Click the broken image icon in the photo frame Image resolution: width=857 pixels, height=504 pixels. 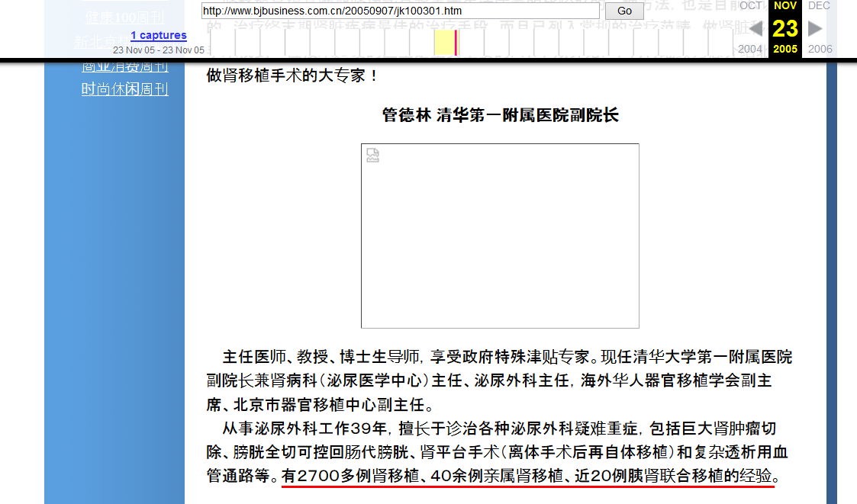click(373, 156)
